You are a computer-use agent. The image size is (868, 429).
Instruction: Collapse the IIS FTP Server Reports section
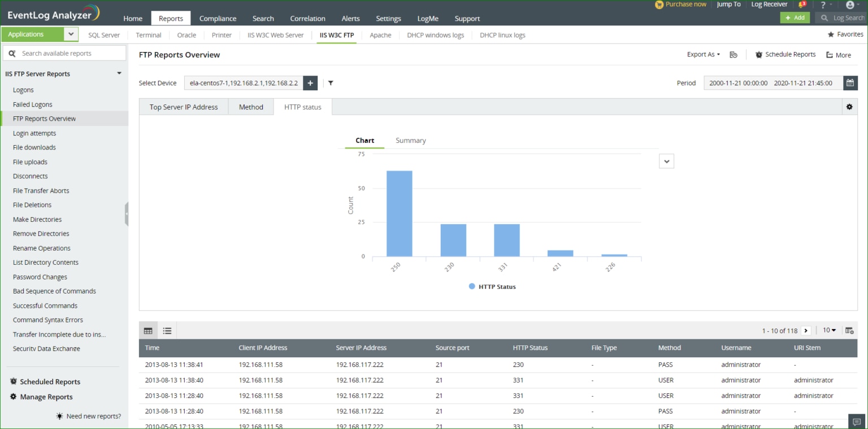tap(119, 73)
